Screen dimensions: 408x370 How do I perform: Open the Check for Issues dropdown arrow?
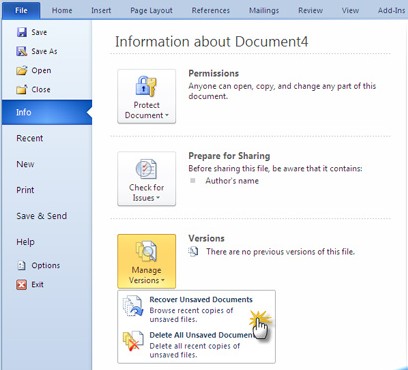click(158, 198)
